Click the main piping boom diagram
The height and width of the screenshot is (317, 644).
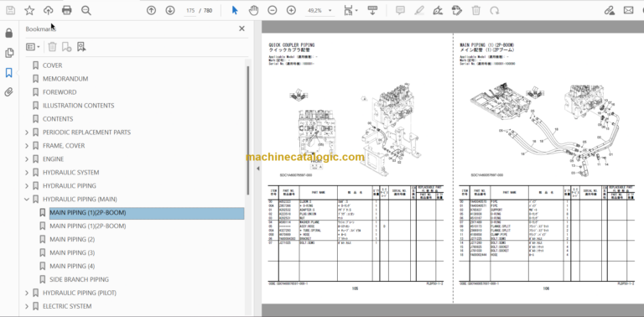coord(546,129)
